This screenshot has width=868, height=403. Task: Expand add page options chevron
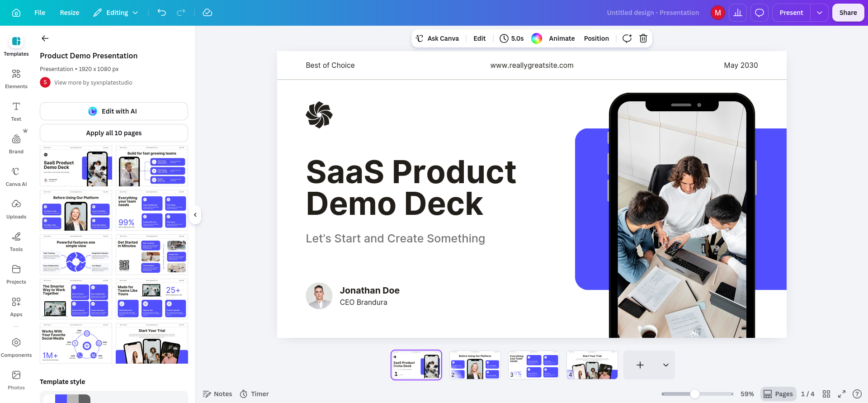pyautogui.click(x=666, y=365)
